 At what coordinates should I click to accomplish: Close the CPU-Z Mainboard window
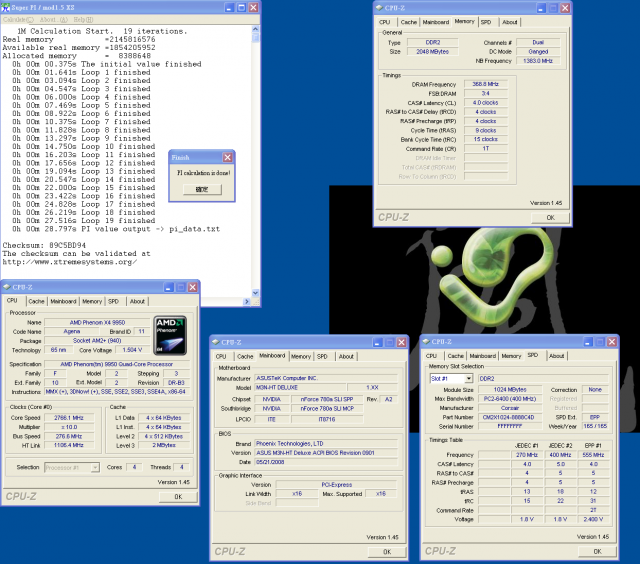[402, 342]
